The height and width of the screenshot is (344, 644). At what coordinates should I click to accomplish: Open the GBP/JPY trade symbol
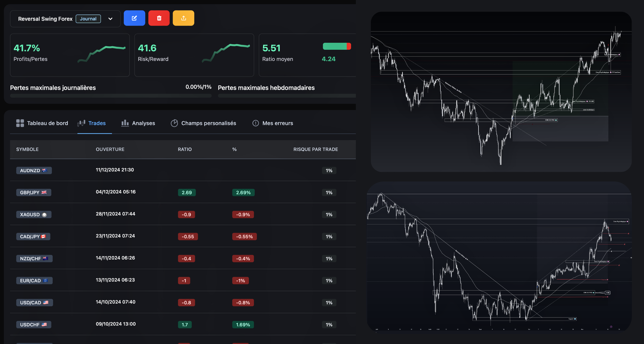34,192
